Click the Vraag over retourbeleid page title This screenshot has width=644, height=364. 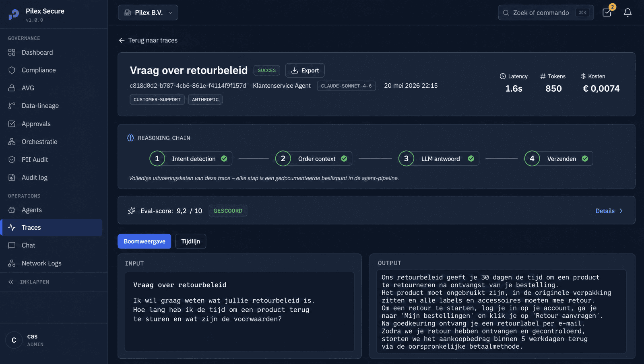(189, 70)
